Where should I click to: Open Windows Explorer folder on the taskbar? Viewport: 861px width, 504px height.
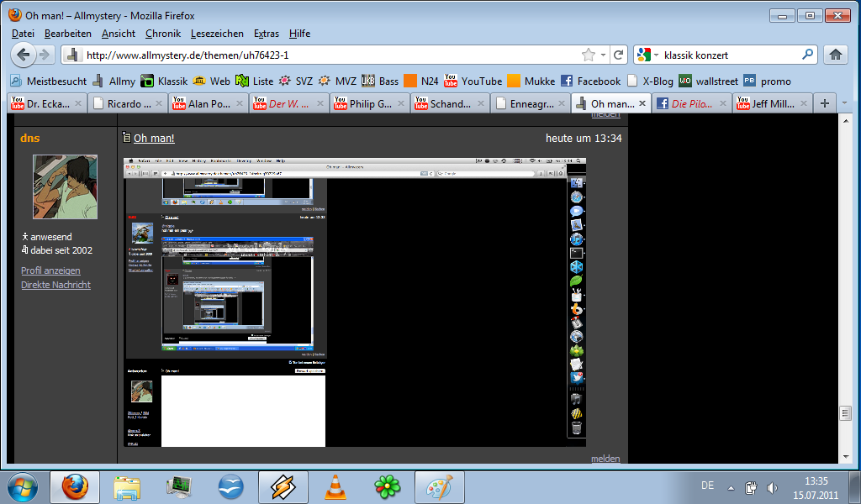click(x=127, y=487)
